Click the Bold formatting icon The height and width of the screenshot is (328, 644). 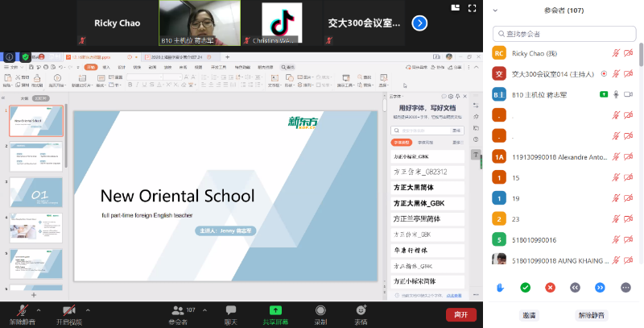130,85
